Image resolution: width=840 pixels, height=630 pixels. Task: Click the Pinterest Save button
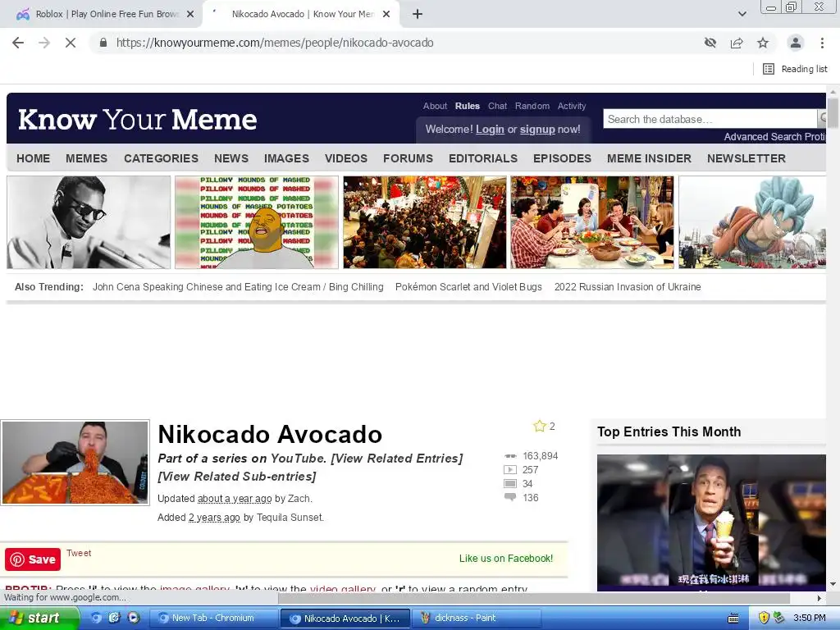pos(33,559)
